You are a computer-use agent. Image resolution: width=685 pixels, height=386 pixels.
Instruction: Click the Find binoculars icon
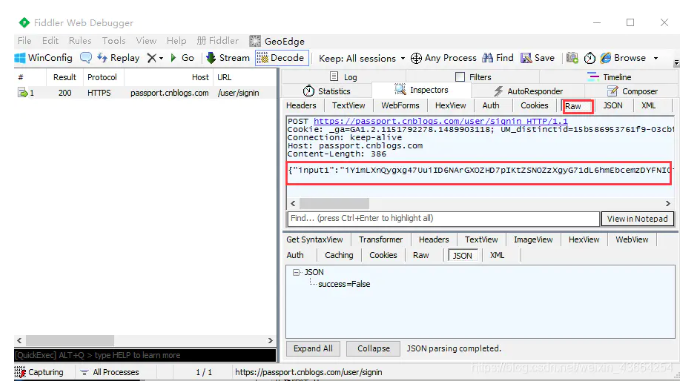pyautogui.click(x=488, y=58)
